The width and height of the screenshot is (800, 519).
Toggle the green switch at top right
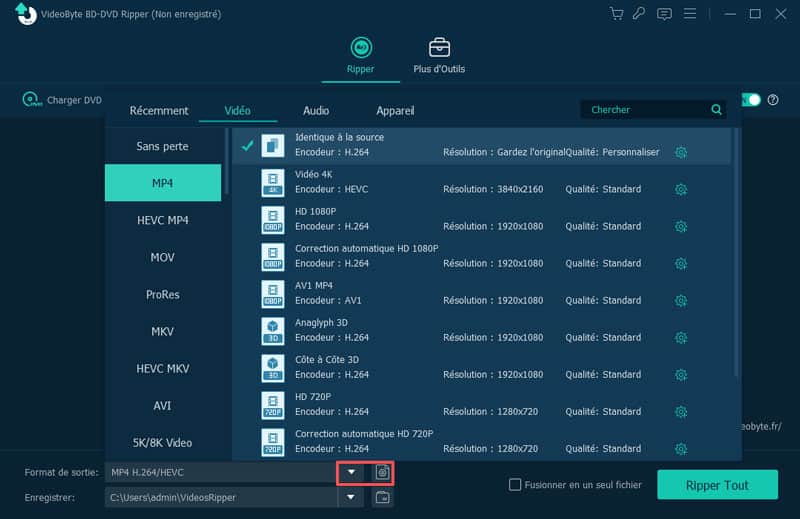pyautogui.click(x=751, y=100)
